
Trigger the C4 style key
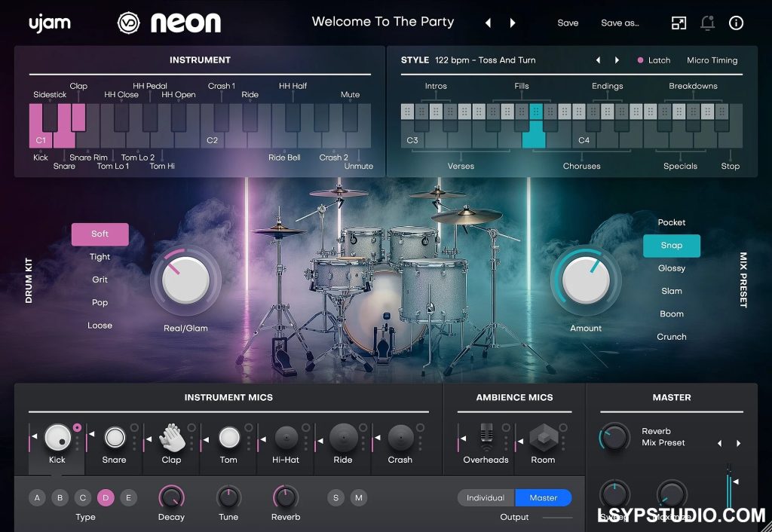pyautogui.click(x=584, y=135)
